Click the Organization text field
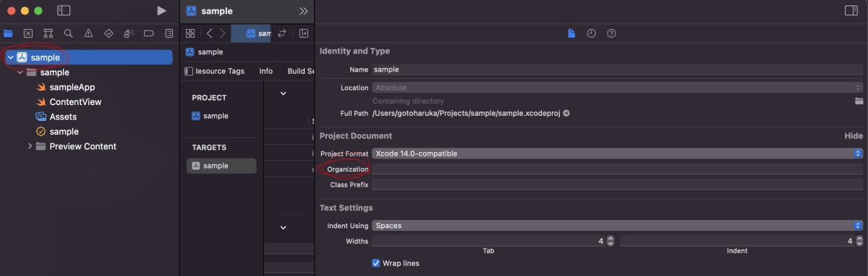Viewport: 868px width, 276px height. [617, 169]
